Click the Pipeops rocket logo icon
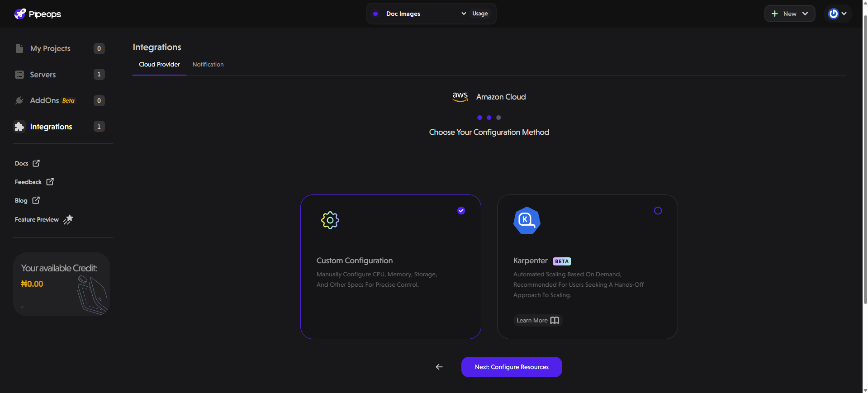 coord(20,14)
